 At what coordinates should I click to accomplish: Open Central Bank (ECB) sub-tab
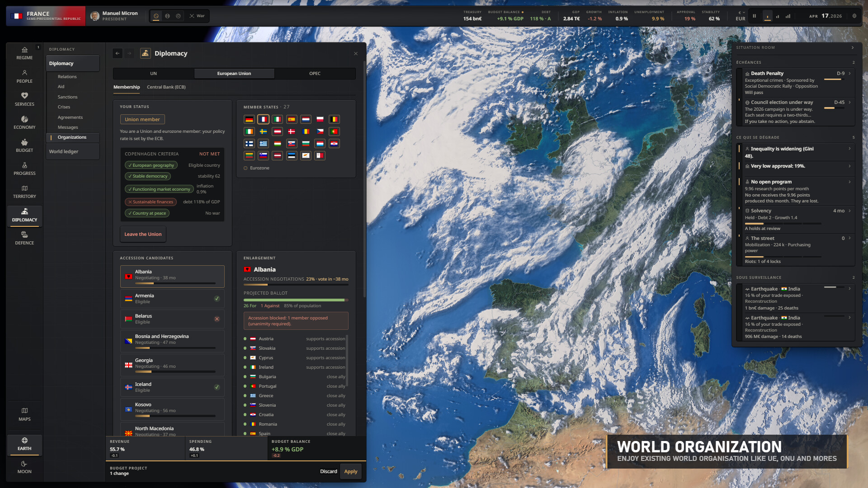(x=166, y=87)
